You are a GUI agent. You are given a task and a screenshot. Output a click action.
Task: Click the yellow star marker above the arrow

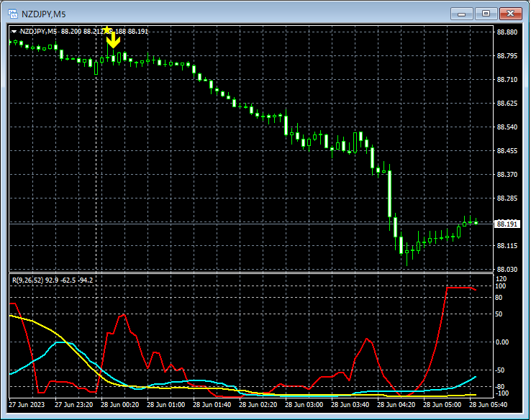click(x=107, y=29)
